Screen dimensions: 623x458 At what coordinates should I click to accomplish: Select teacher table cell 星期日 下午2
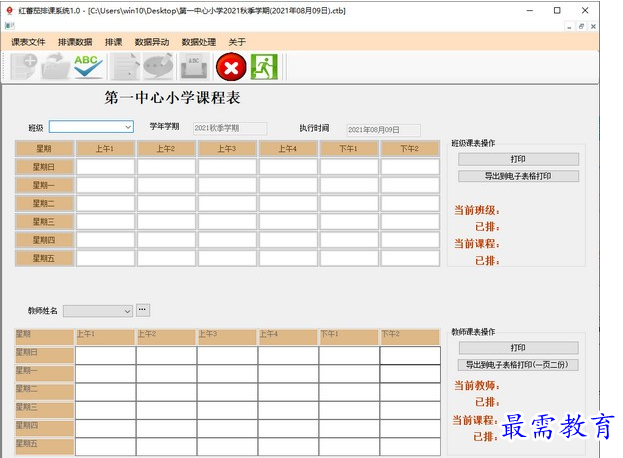click(x=410, y=356)
